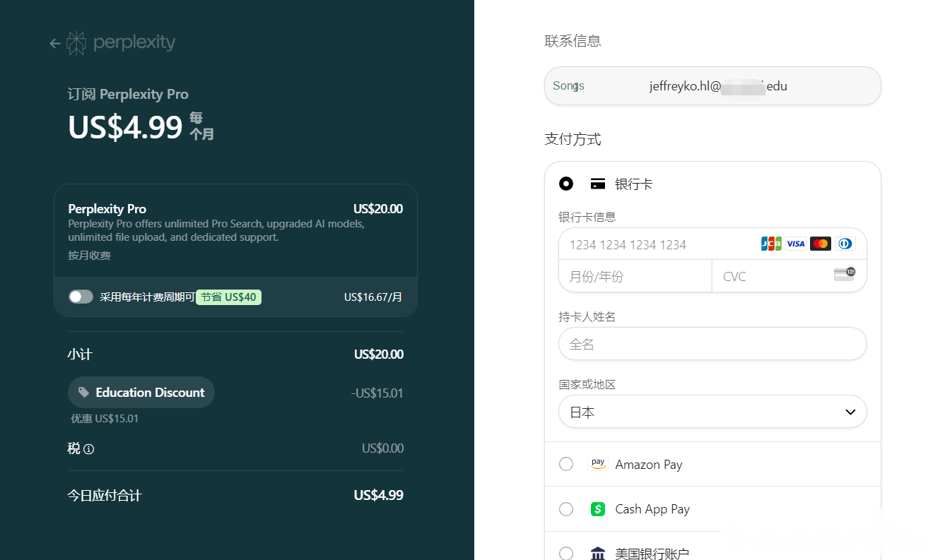Click the Cash App Pay logo icon

point(598,509)
